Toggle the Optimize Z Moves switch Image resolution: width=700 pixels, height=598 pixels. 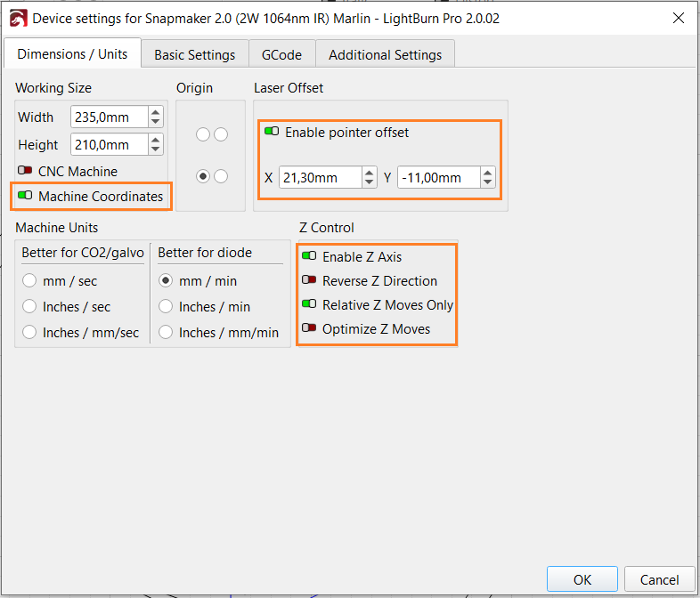(309, 328)
